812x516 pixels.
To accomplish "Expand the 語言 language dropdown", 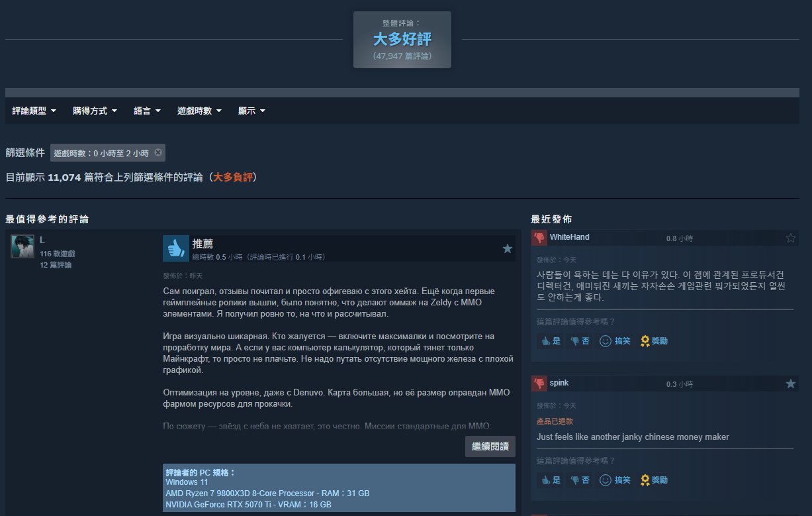I will (x=147, y=111).
